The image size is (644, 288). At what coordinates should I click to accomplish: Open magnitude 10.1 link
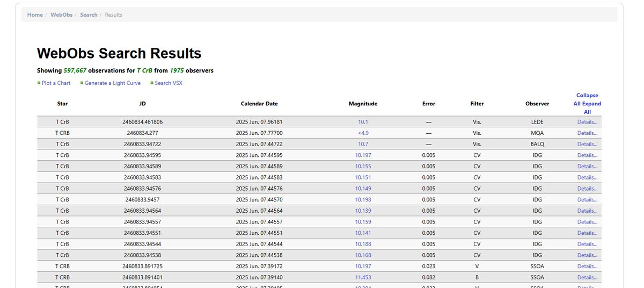[x=363, y=122]
